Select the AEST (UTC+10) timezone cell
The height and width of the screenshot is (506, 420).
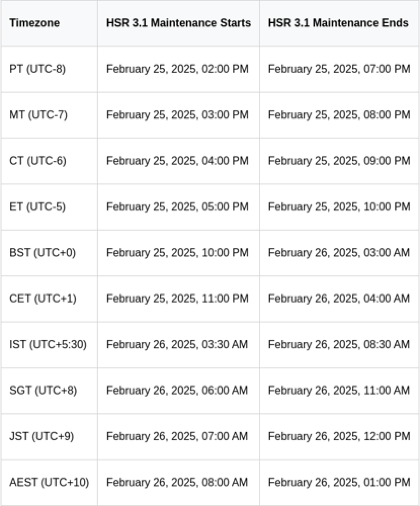49,482
